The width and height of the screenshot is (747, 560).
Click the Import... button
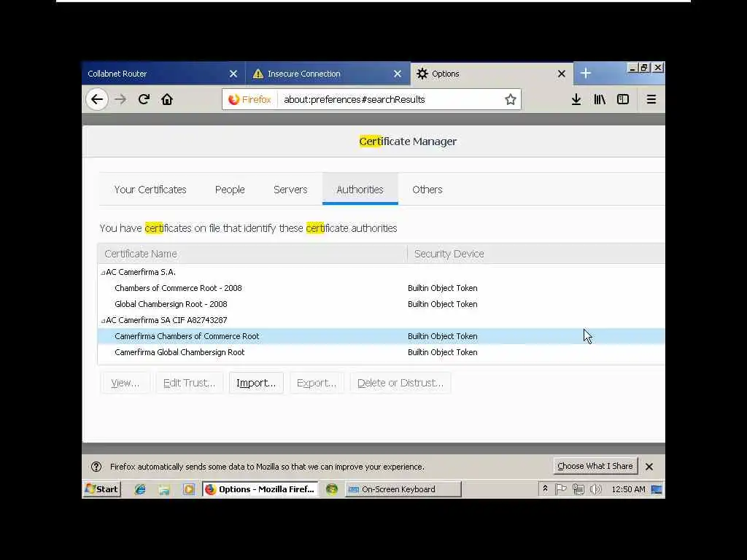click(x=256, y=383)
